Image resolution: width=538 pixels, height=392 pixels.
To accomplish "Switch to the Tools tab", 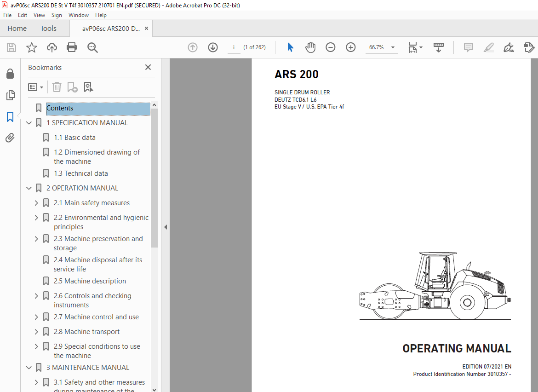I will pyautogui.click(x=48, y=29).
